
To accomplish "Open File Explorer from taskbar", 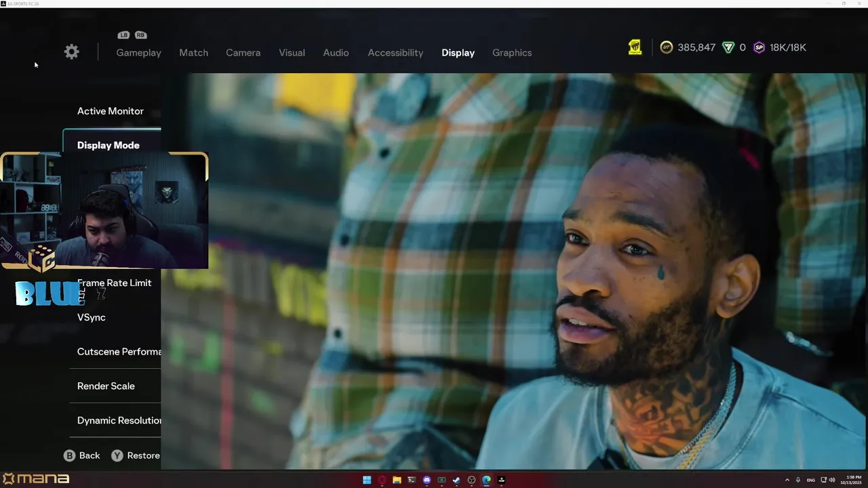I will (x=397, y=480).
